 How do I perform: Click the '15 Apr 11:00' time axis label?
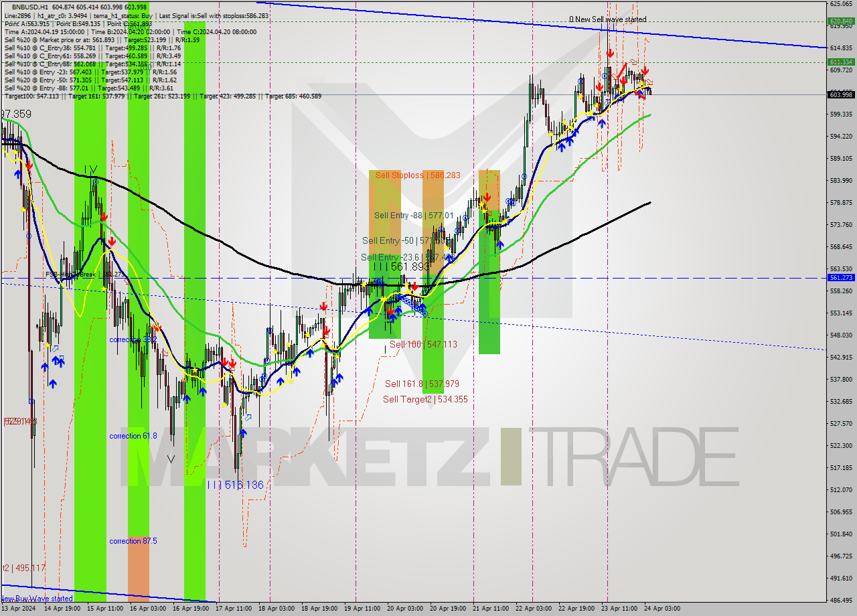pyautogui.click(x=104, y=609)
